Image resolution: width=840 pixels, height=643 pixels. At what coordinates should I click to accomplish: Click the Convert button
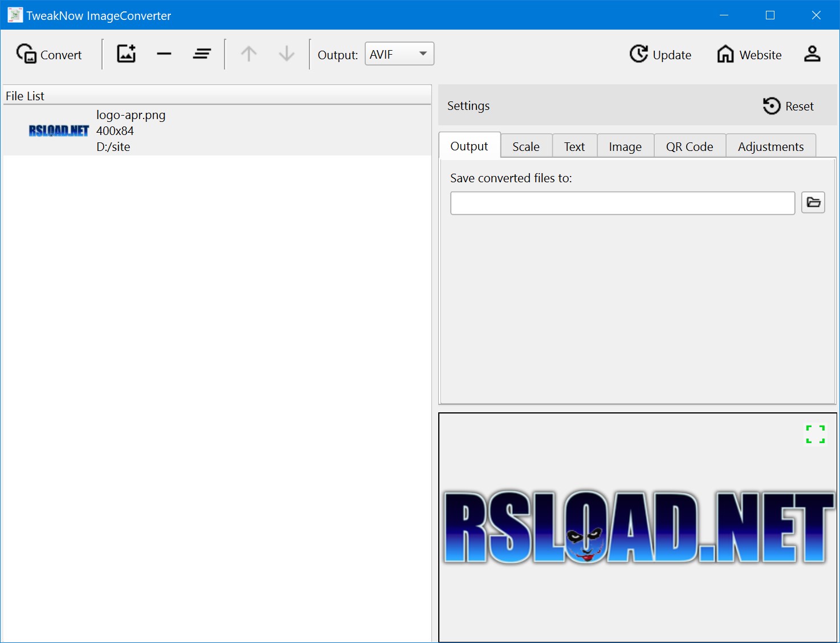pos(49,55)
